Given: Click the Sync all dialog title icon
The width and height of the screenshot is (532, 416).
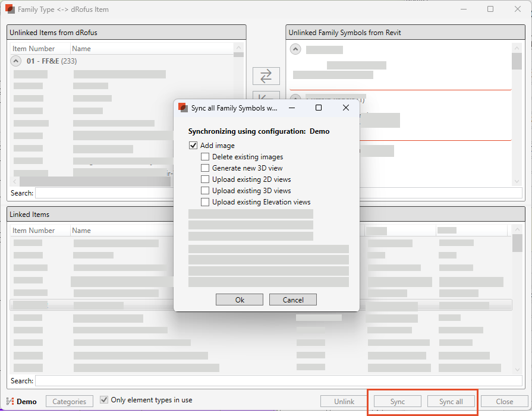Looking at the screenshot, I should 184,108.
